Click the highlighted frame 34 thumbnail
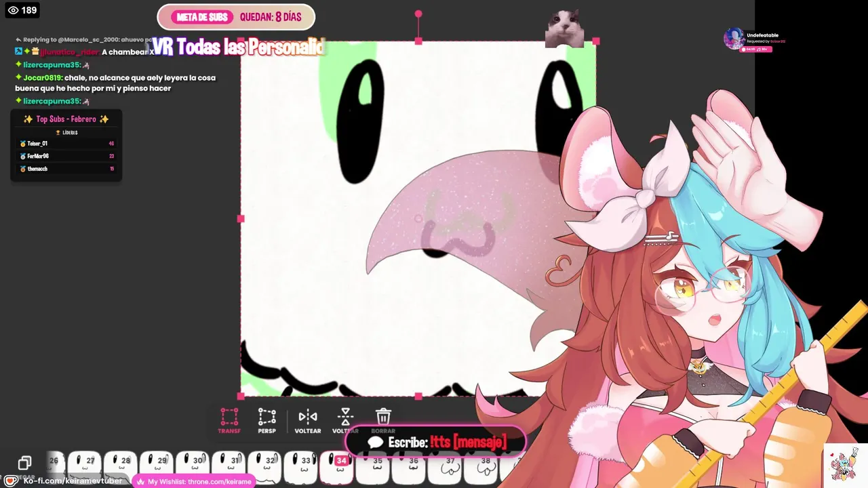This screenshot has width=868, height=488. pos(336,466)
